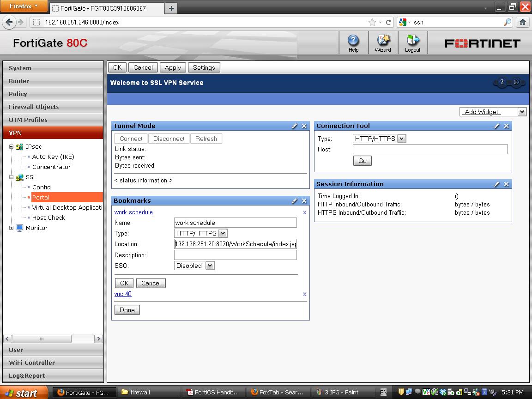Click top Cancel button in toolbar

tap(143, 67)
